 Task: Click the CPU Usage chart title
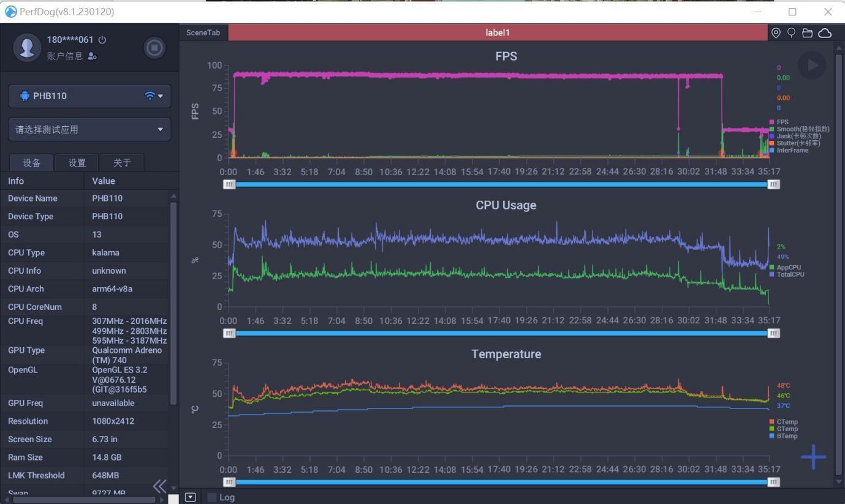(x=506, y=205)
